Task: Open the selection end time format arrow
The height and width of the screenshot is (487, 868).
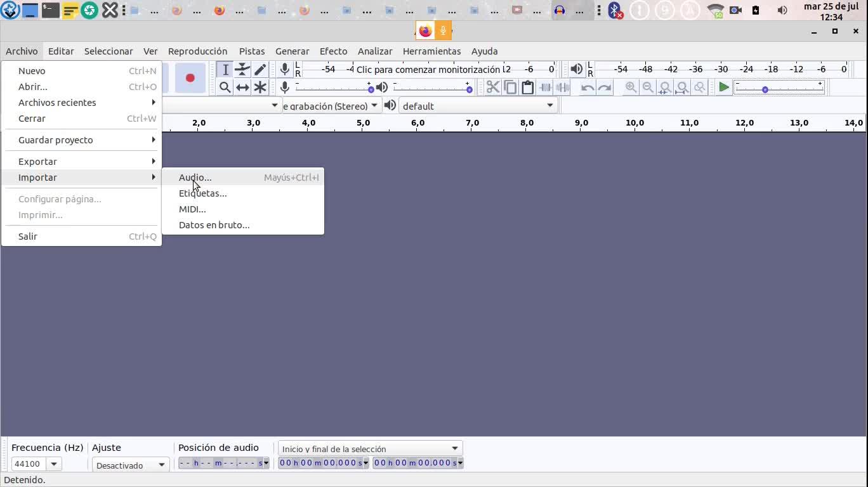Action: [x=459, y=463]
